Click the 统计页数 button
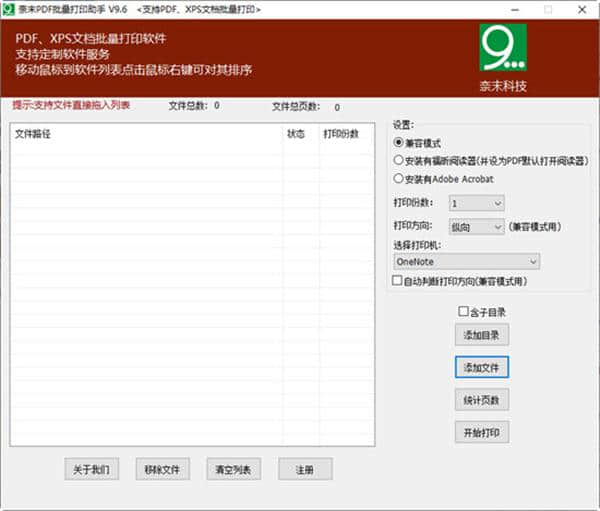 [482, 400]
